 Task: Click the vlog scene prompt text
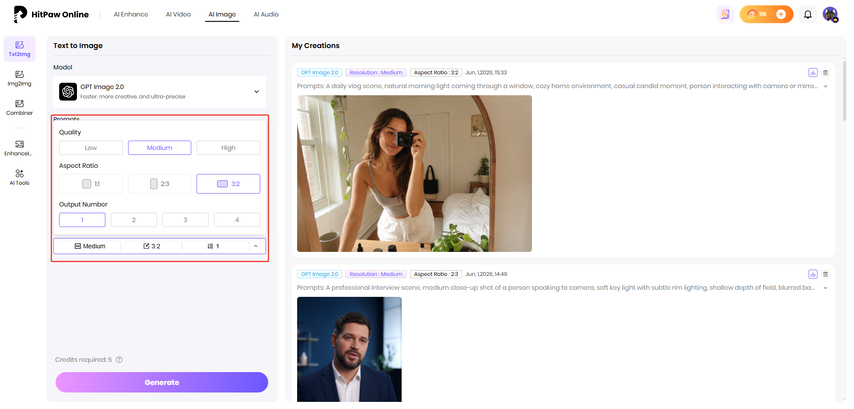[556, 86]
